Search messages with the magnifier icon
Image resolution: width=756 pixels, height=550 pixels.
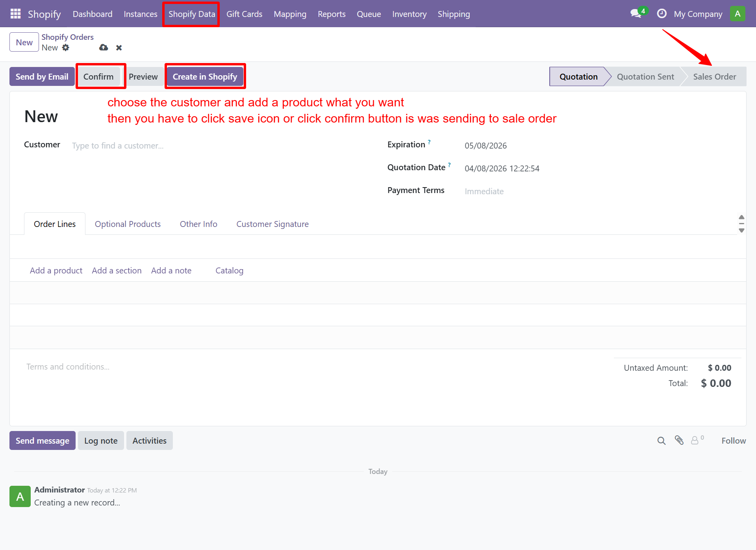click(661, 440)
